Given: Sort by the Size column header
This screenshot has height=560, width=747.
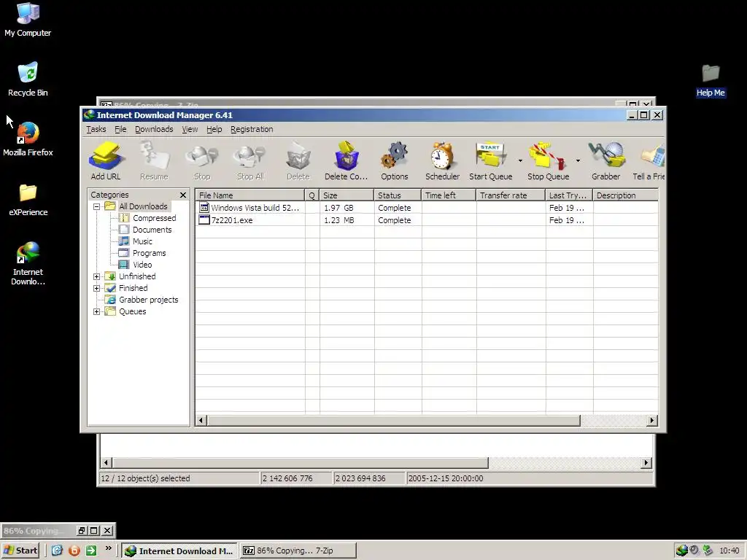Looking at the screenshot, I should click(x=347, y=195).
